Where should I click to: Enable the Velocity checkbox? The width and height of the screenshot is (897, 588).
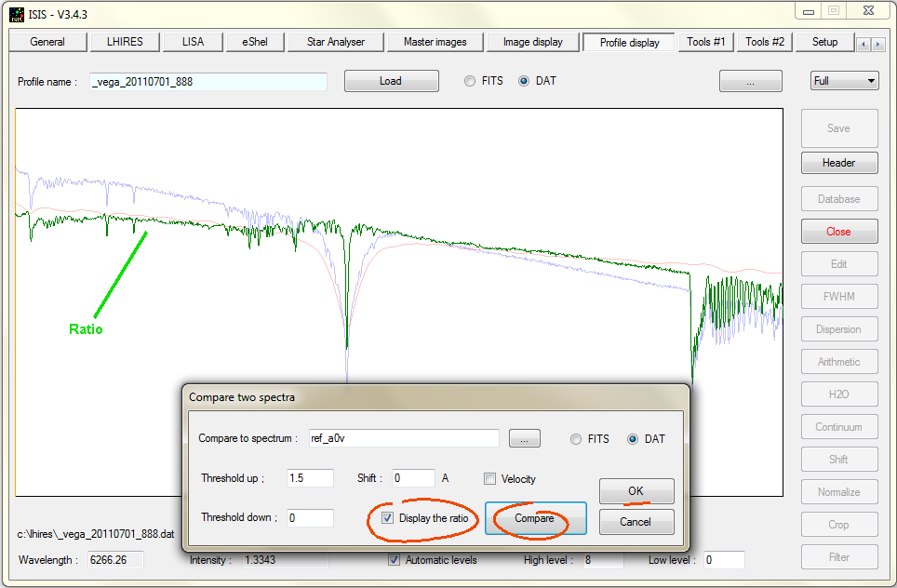click(489, 479)
